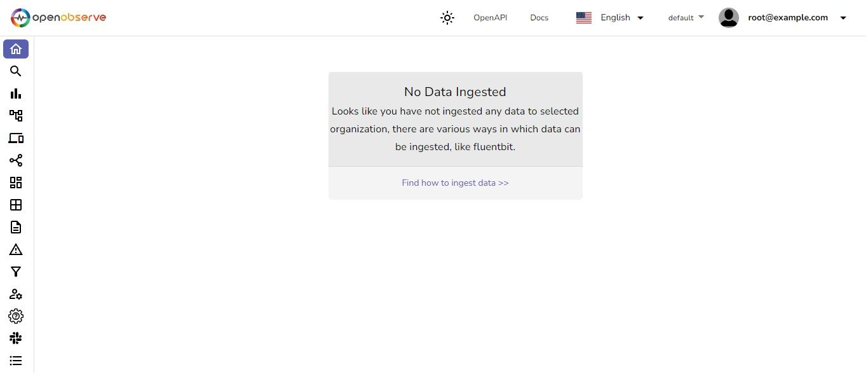Open the Home page in sidebar
The image size is (868, 374).
[x=16, y=49]
